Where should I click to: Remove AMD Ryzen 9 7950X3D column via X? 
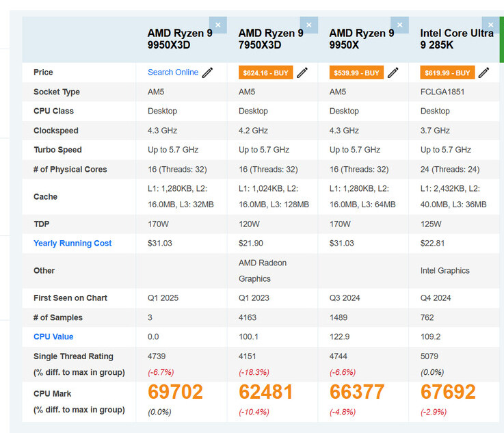[309, 25]
